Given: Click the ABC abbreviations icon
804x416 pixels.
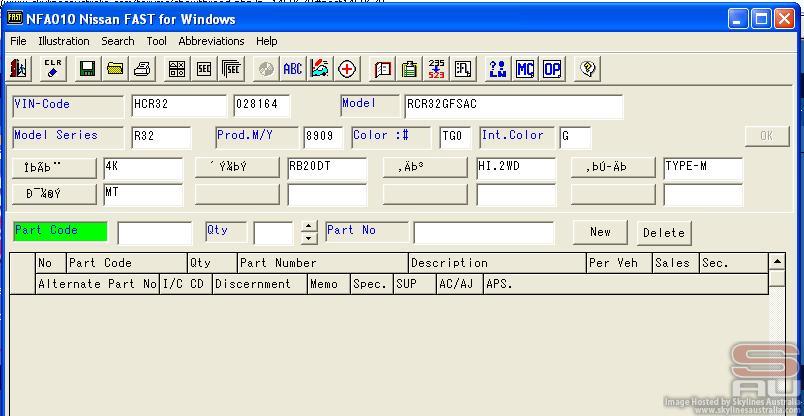Looking at the screenshot, I should coord(292,68).
